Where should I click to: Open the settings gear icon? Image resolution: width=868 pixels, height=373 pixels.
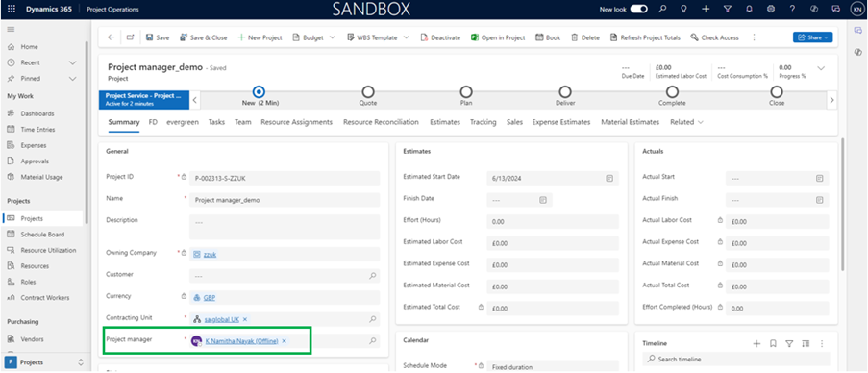[x=771, y=9]
